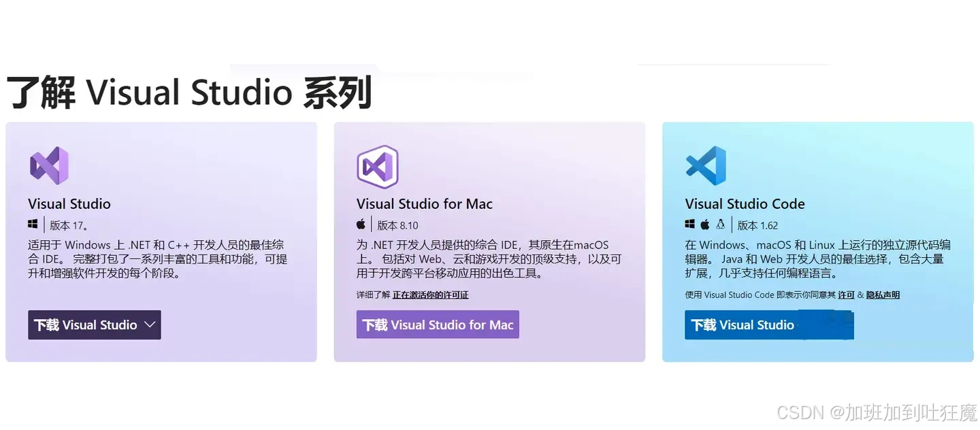Click the Visual Studio card title

[x=69, y=204]
